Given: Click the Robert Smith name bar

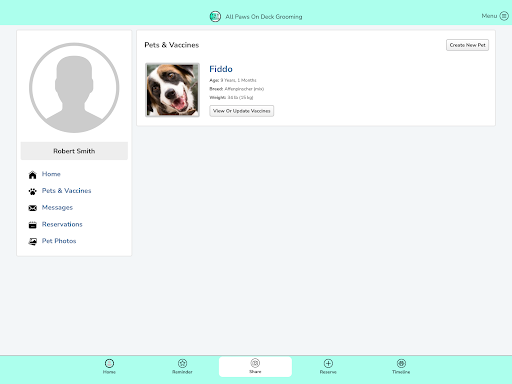Looking at the screenshot, I should tap(74, 151).
